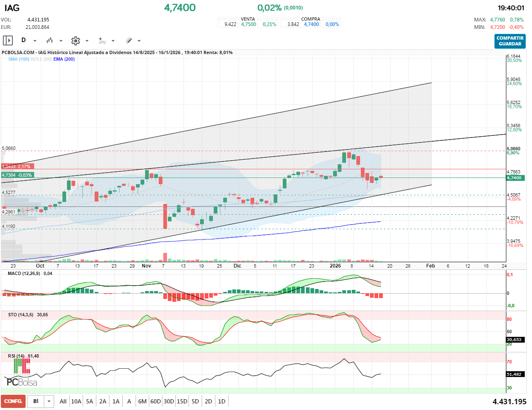Screen dimensions: 532x410
Task: Click the PCBolsa logo
Action: 21,382
